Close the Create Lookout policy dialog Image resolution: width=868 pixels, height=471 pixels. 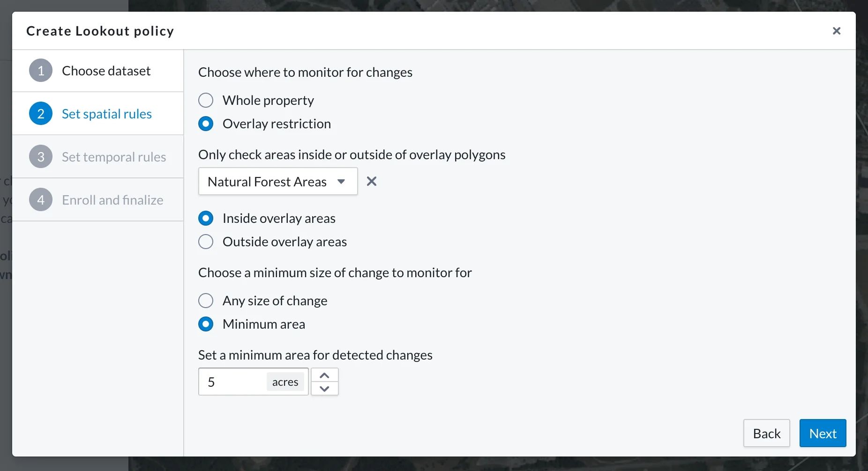tap(836, 31)
